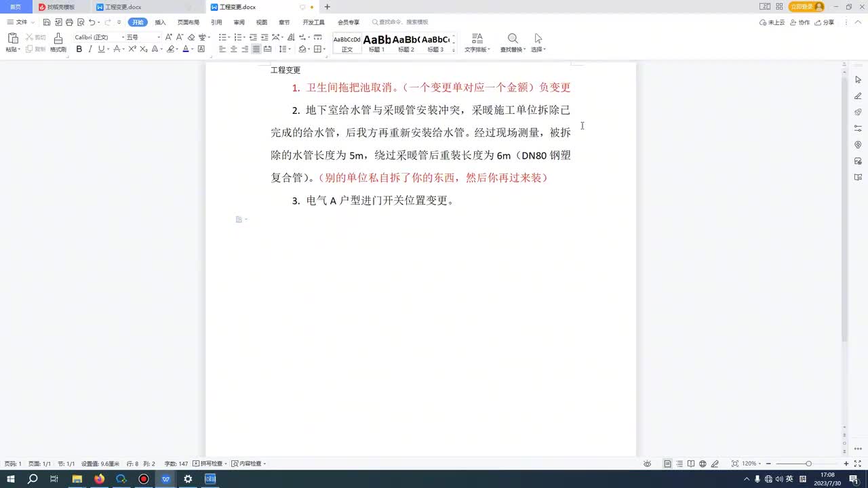Switch to the 首页 home tab

point(16,7)
